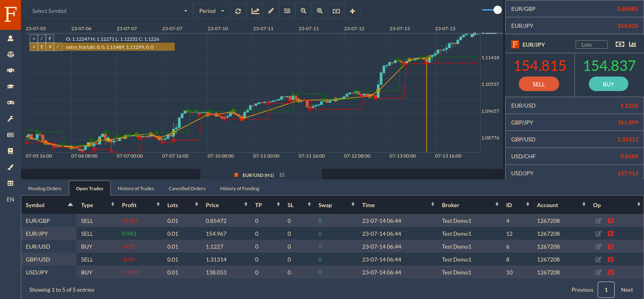Remove extra_fractals indicator with X button

[x=50, y=47]
